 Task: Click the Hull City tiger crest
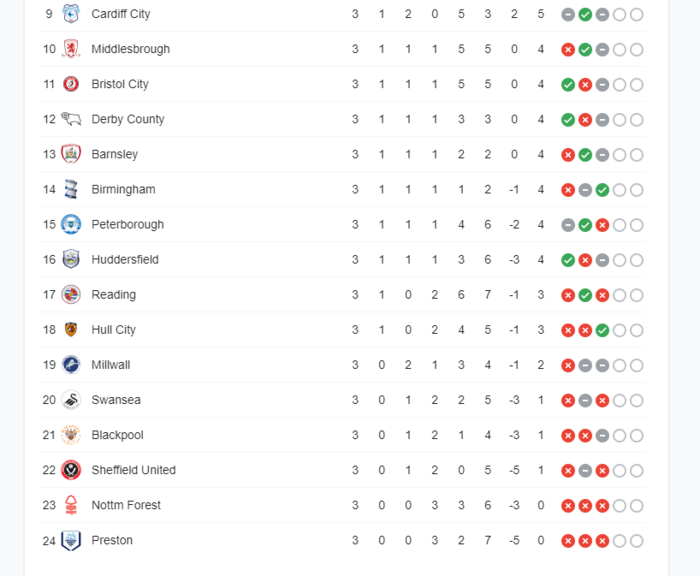coord(71,330)
